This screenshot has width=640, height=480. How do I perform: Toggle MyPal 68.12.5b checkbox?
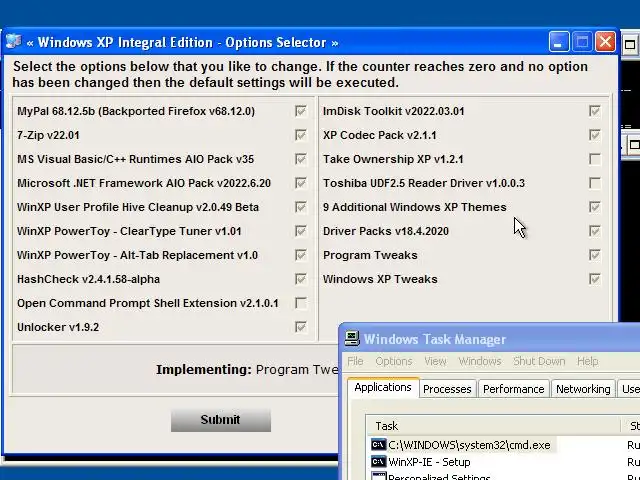pos(301,111)
